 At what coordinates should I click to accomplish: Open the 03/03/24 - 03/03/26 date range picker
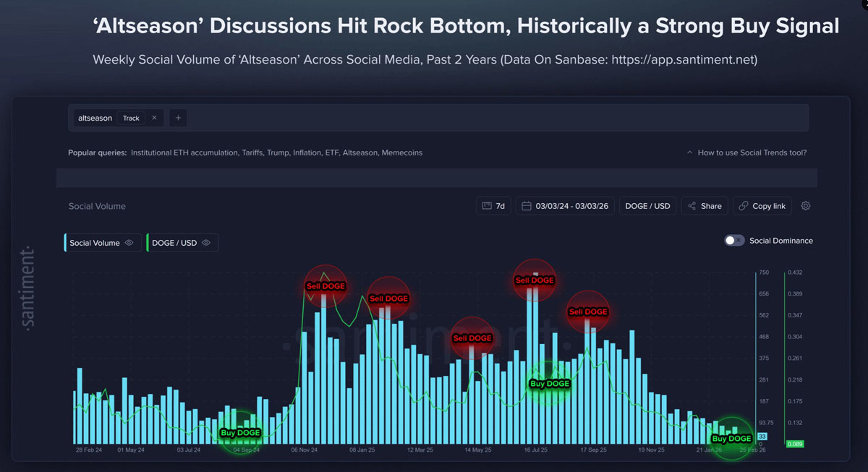564,206
